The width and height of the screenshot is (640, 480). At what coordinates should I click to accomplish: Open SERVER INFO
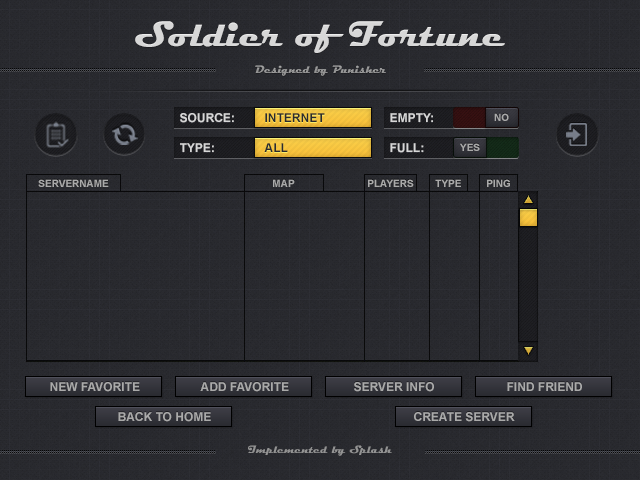tap(393, 387)
